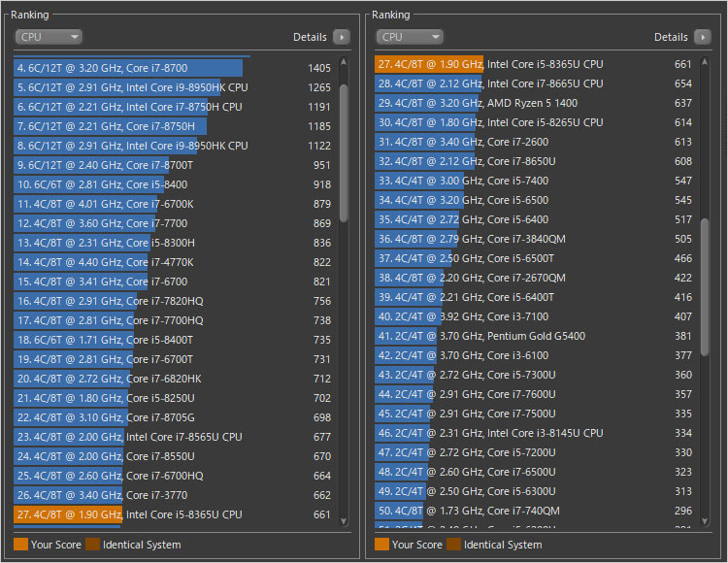Click the left ranking list scrollbar thumb

point(344,153)
